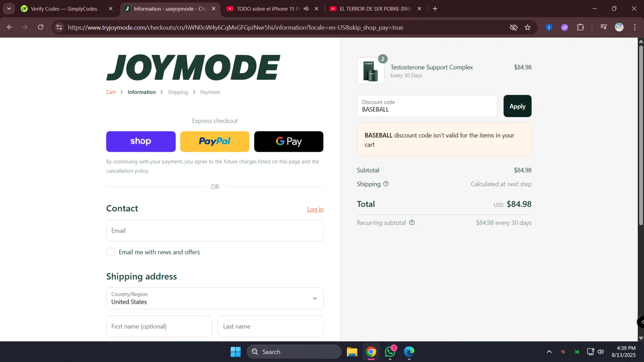
Task: Click the browser forward arrow
Action: 25,27
